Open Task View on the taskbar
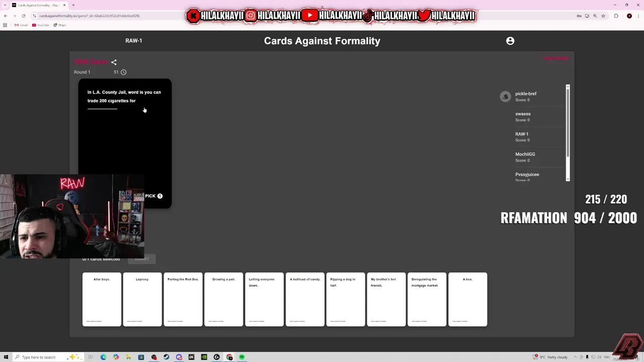Screen dimensions: 644x362 tap(91, 357)
